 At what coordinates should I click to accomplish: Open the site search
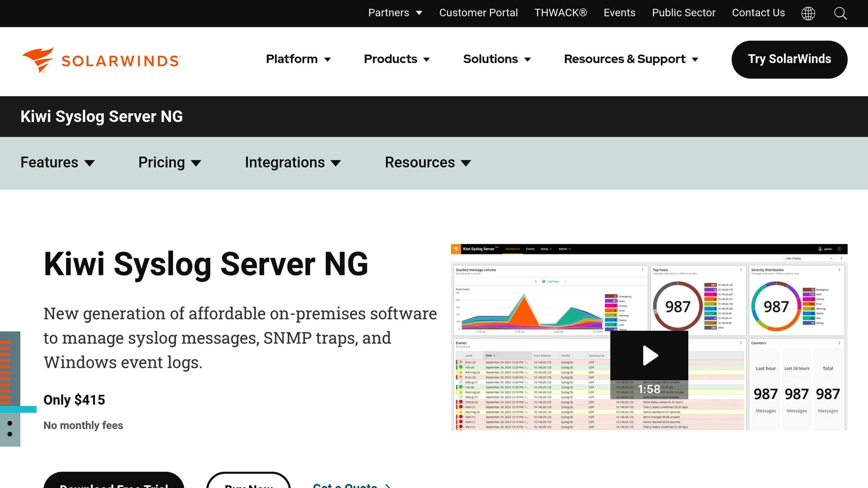[840, 13]
